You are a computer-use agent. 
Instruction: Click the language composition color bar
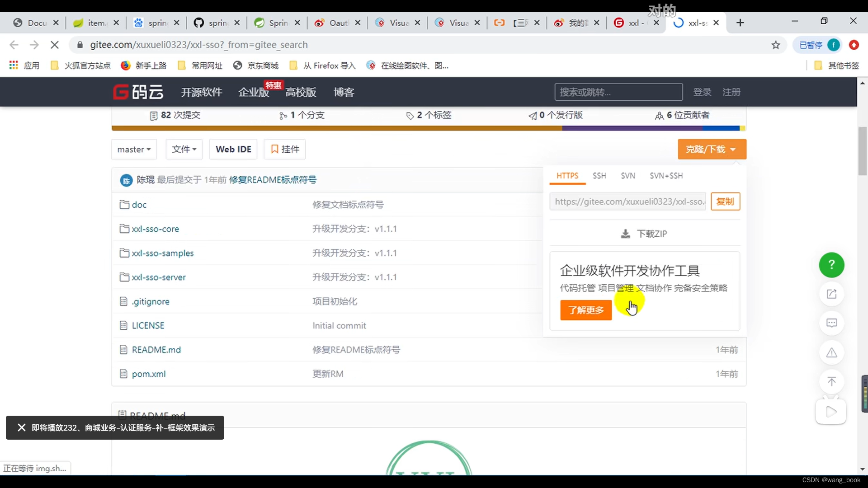429,128
